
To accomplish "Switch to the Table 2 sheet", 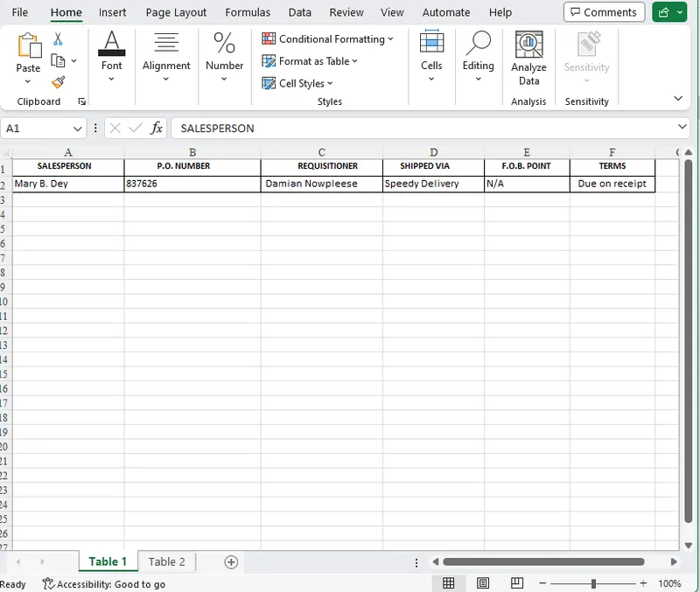I will 166,561.
